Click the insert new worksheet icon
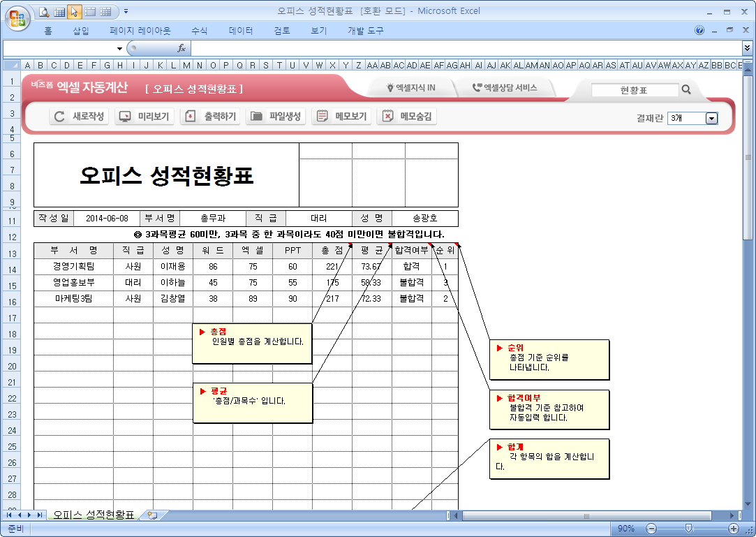The height and width of the screenshot is (537, 756). pos(152,515)
